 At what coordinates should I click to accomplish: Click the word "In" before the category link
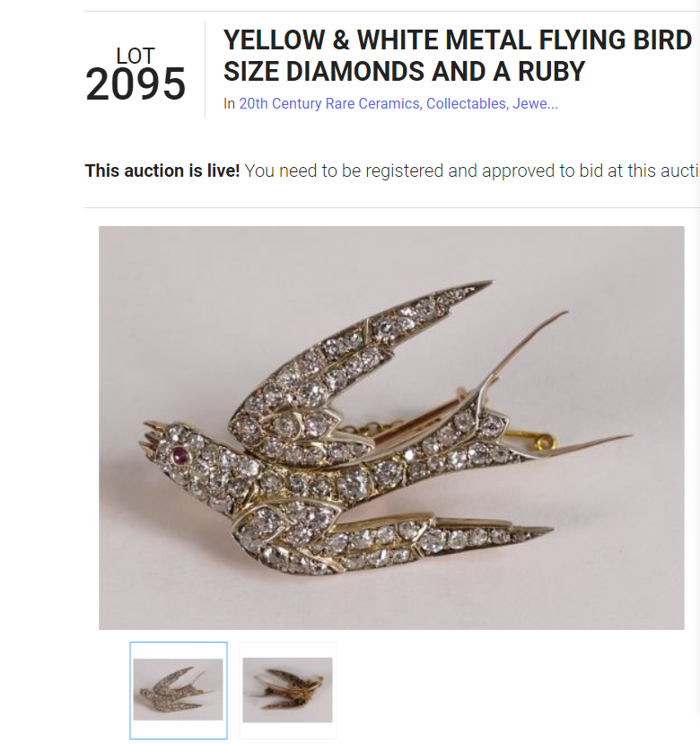[x=229, y=104]
